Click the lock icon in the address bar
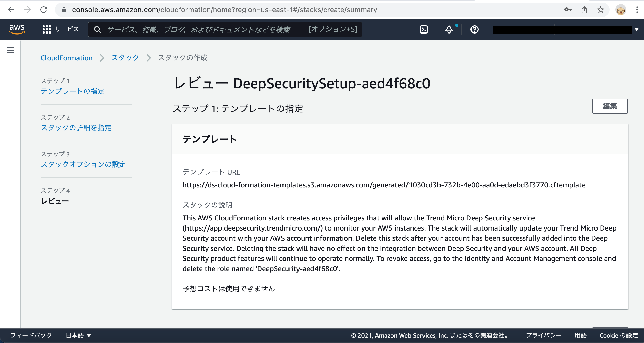 tap(64, 10)
